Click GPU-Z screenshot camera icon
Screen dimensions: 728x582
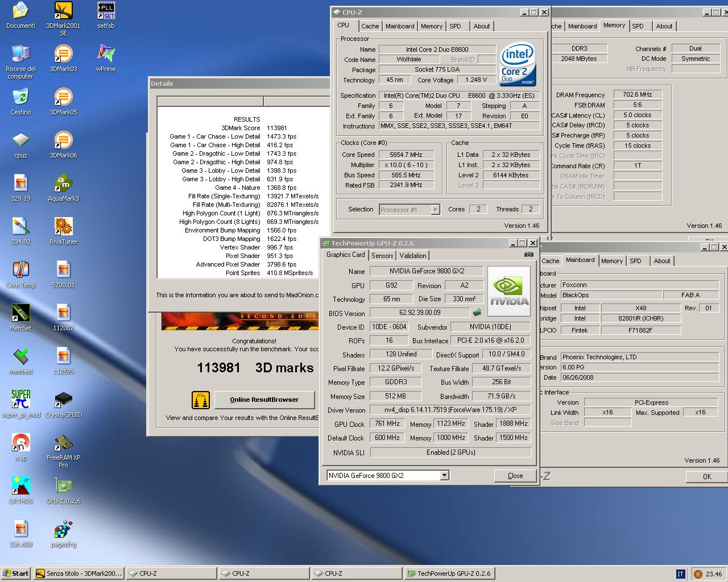[x=529, y=255]
